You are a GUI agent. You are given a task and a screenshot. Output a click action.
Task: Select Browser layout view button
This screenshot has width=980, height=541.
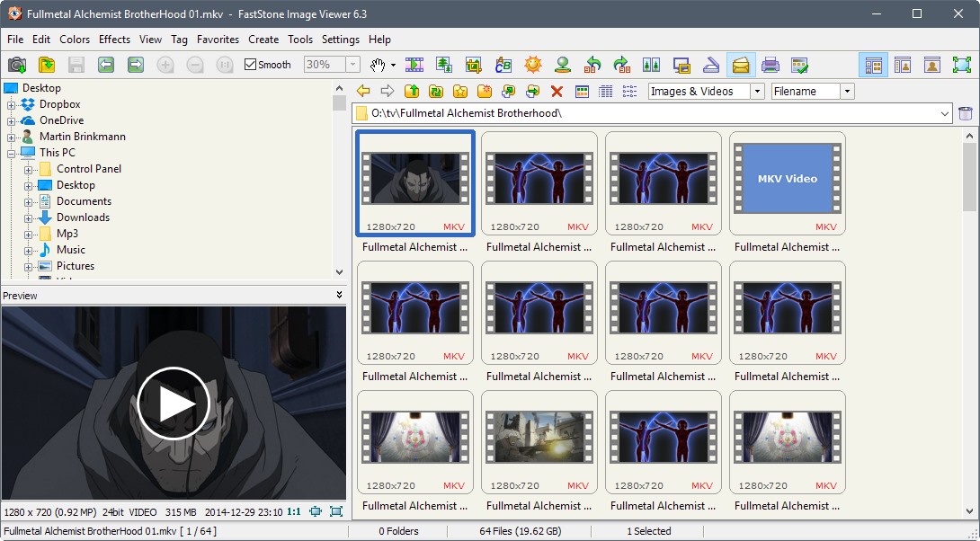873,65
